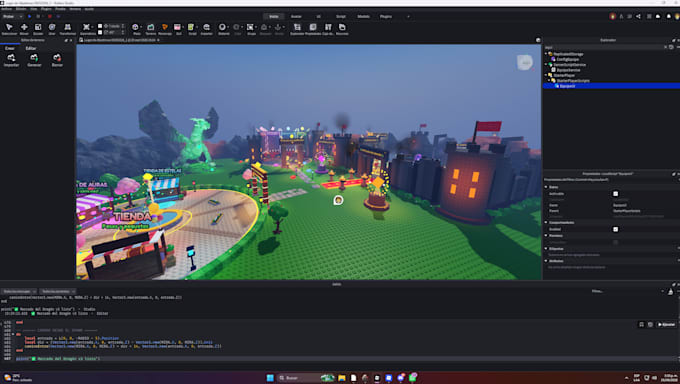Image resolution: width=680 pixels, height=384 pixels.
Task: Close the open place document tab
Action: click(158, 40)
